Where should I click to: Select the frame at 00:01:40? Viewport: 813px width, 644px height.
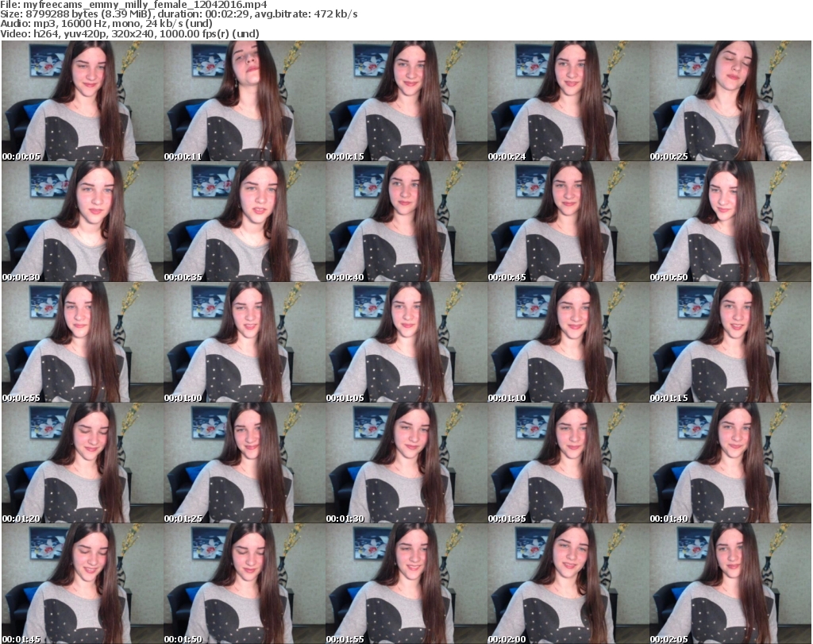click(x=730, y=463)
